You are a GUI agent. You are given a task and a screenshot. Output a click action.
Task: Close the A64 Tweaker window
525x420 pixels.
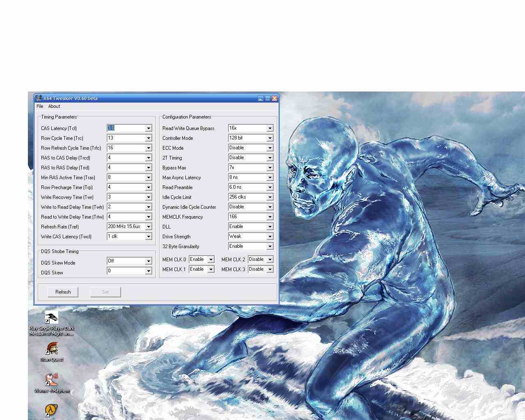pyautogui.click(x=274, y=98)
